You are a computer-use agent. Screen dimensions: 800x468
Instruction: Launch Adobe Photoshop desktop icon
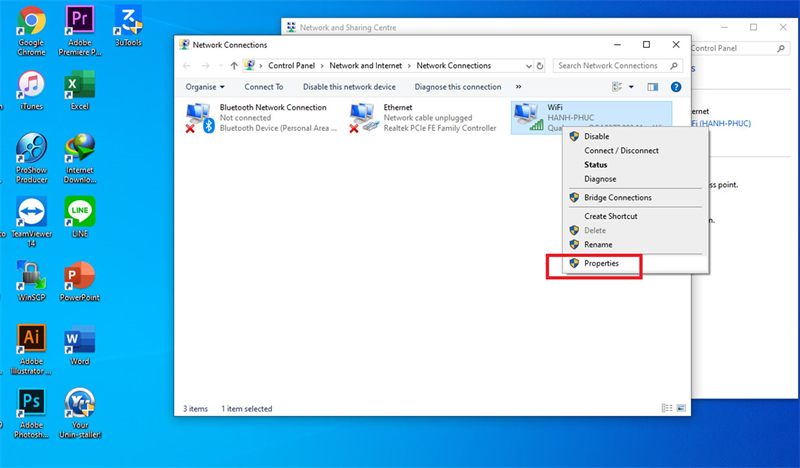[x=31, y=413]
